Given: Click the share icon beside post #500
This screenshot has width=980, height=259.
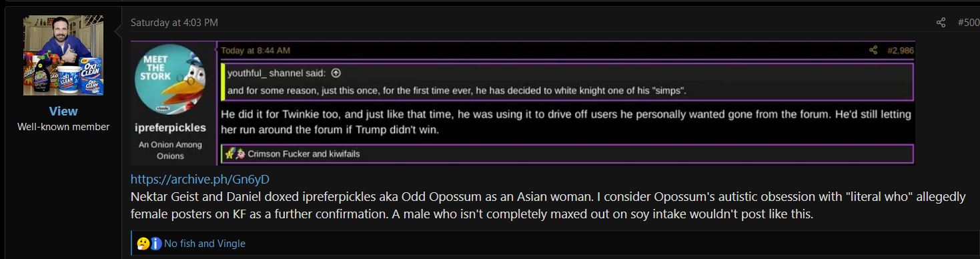Looking at the screenshot, I should point(941,23).
